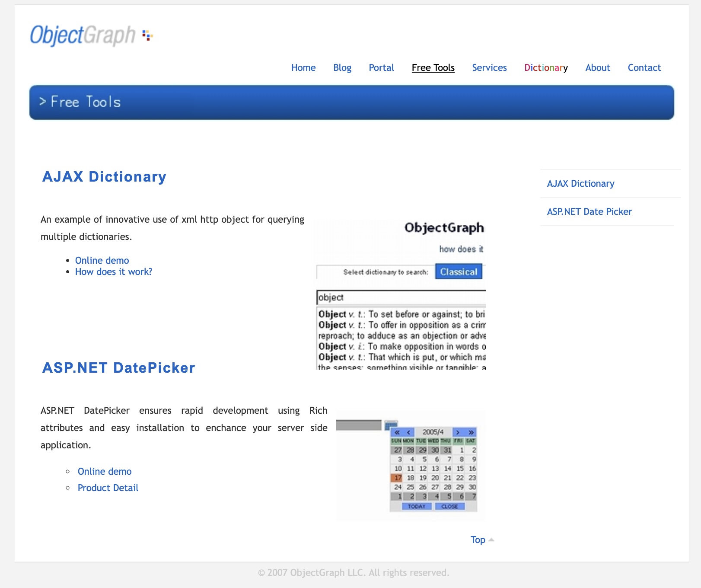Click the 2007 ObjectGraph copyright text
701x588 pixels.
[x=354, y=573]
